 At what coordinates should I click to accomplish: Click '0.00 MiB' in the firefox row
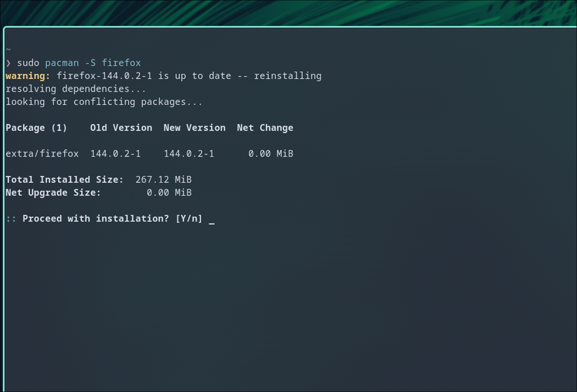point(271,154)
